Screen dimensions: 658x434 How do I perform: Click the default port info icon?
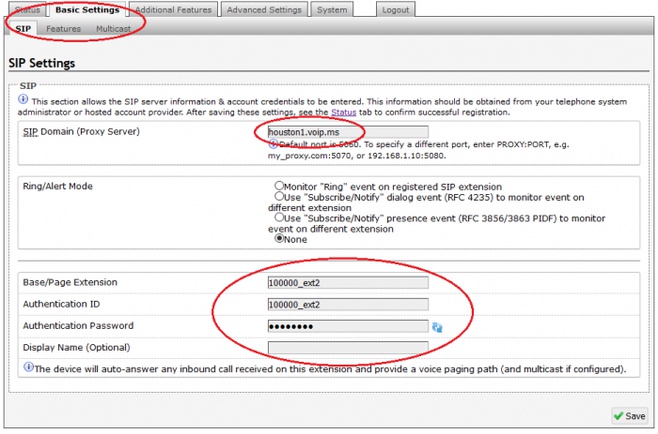(x=273, y=144)
